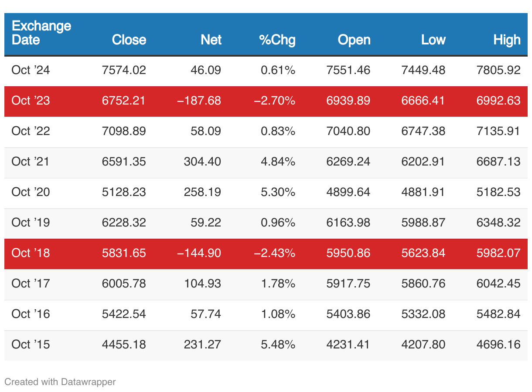Select the %Chg column header
The image size is (532, 392).
(277, 40)
